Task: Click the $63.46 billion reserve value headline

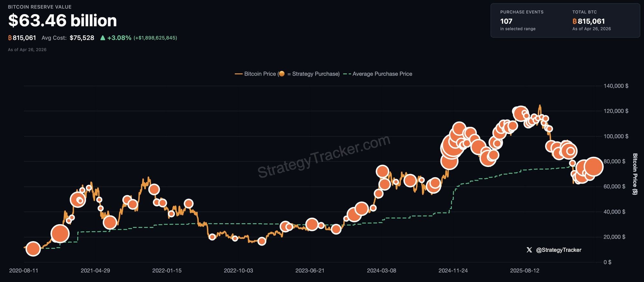Action: point(62,21)
